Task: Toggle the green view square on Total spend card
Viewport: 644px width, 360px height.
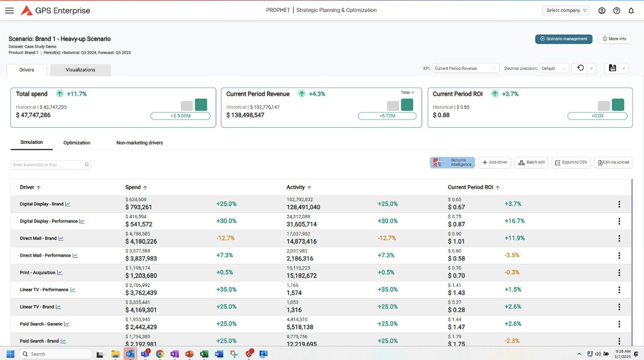Action: point(201,104)
